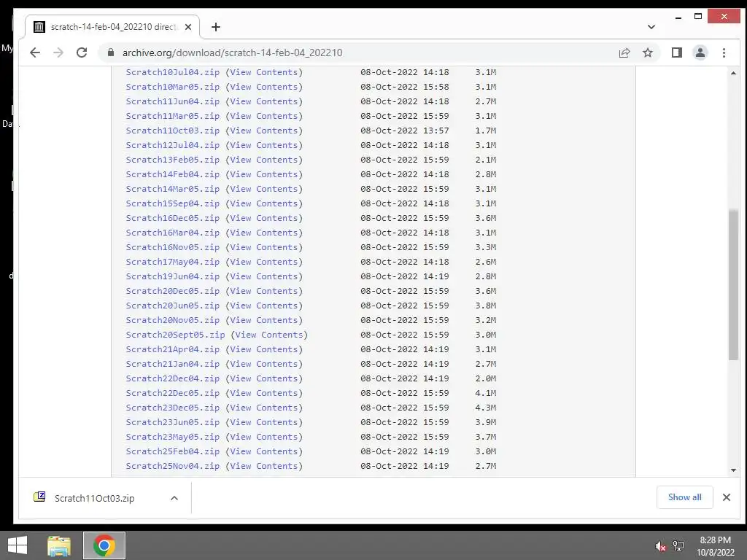Download Scratch25Nov04.zip
This screenshot has height=560, width=747.
pyautogui.click(x=172, y=466)
